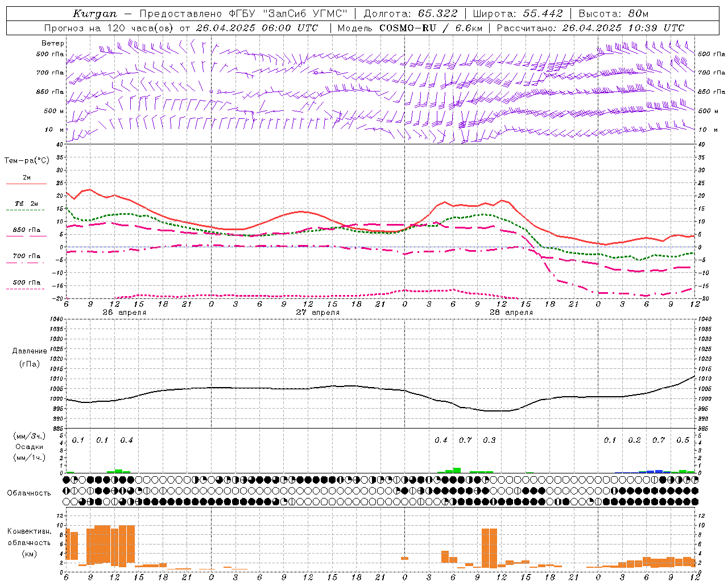Click the Давление pressure panel title
The width and height of the screenshot is (728, 582).
tap(29, 351)
